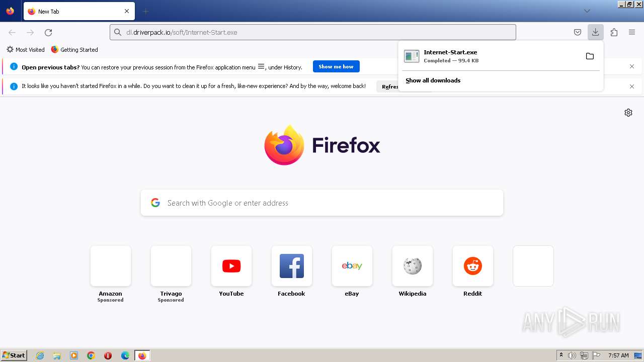644x362 pixels.
Task: Launch Microsoft Edge from taskbar
Action: point(125,355)
